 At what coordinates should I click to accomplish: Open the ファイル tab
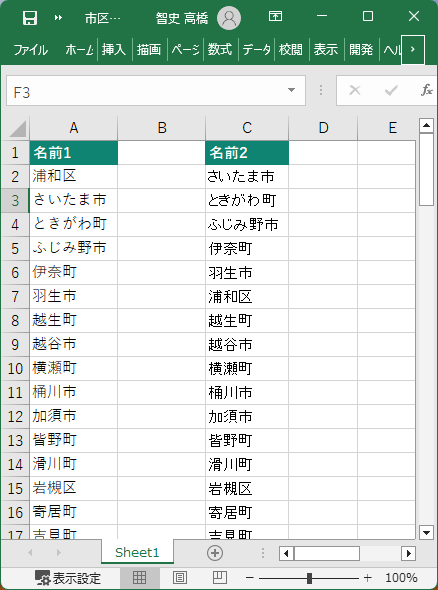30,50
